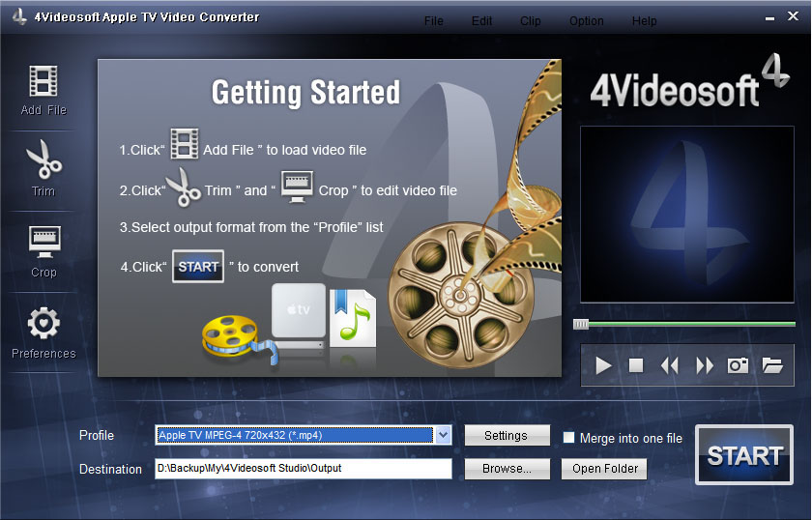The image size is (812, 520).
Task: Click the Apple TV device image
Action: (x=299, y=317)
